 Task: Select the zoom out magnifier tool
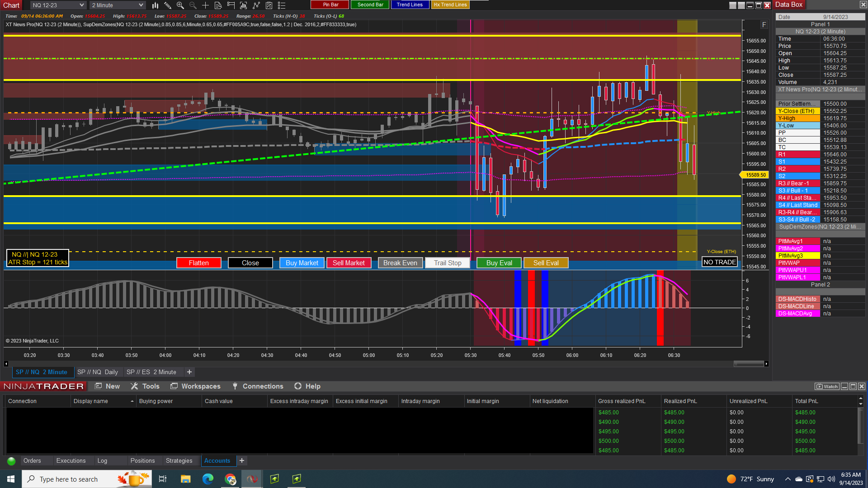[x=193, y=5]
